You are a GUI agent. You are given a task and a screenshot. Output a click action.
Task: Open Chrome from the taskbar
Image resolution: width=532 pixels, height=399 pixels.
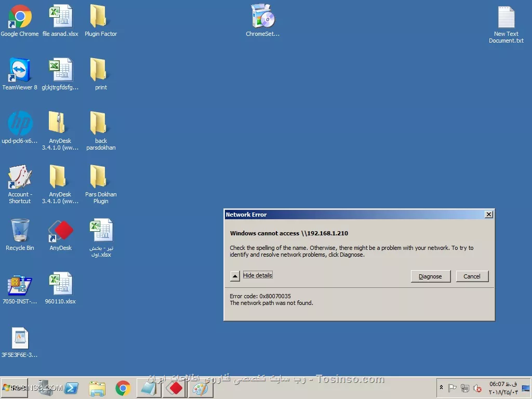tap(123, 388)
